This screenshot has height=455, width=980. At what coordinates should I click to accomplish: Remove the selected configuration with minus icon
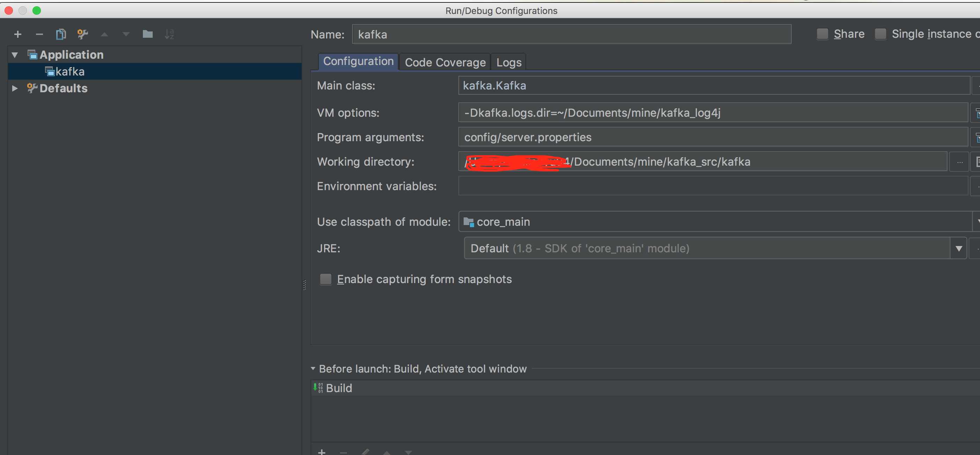[39, 35]
